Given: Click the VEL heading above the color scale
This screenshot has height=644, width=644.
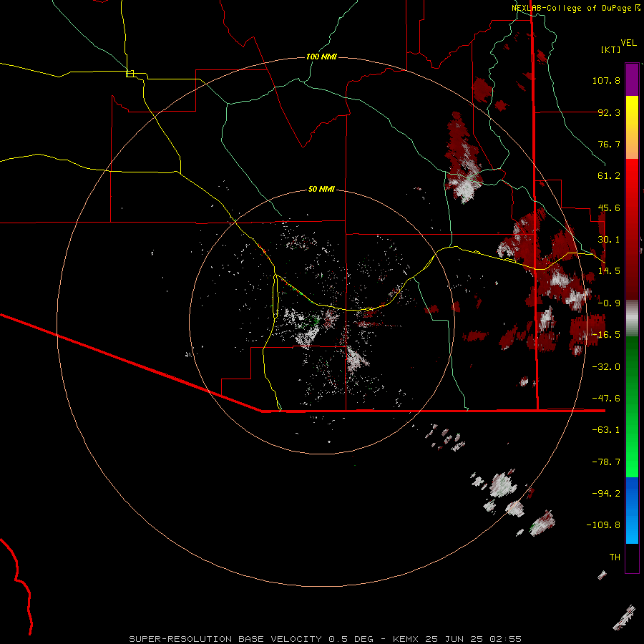Looking at the screenshot, I should pos(628,43).
